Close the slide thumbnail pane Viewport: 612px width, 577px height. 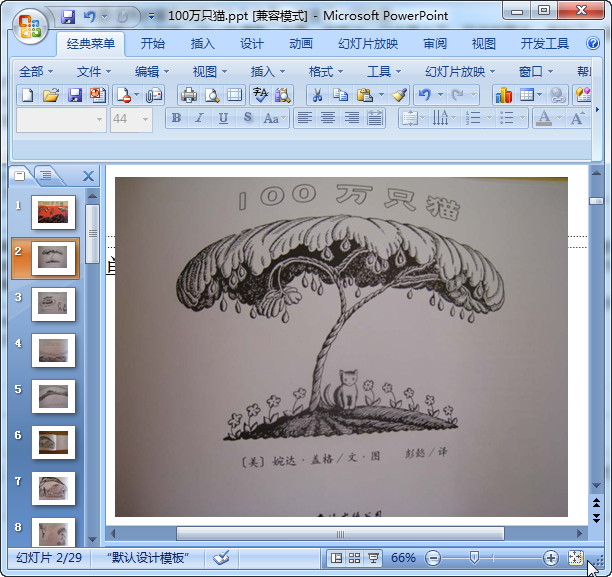(89, 176)
